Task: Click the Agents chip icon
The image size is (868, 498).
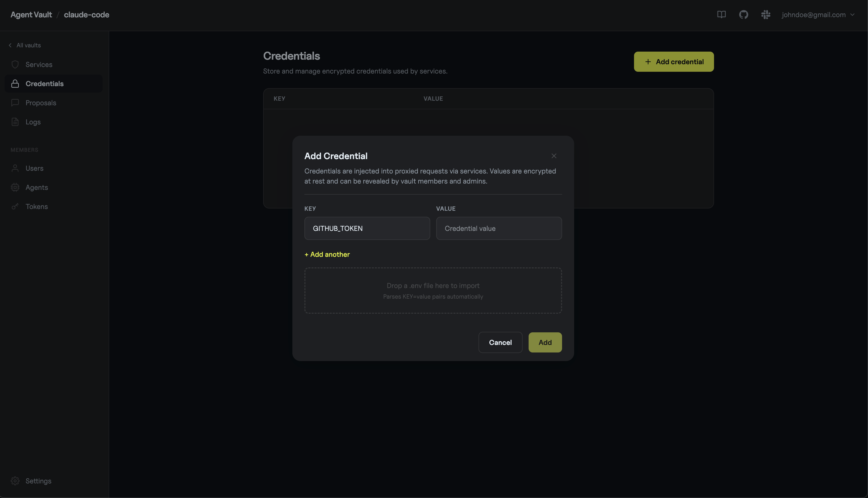Action: (x=15, y=187)
